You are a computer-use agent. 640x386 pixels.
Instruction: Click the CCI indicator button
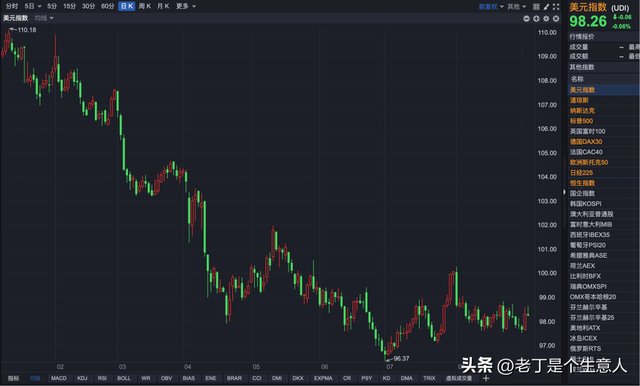257,378
